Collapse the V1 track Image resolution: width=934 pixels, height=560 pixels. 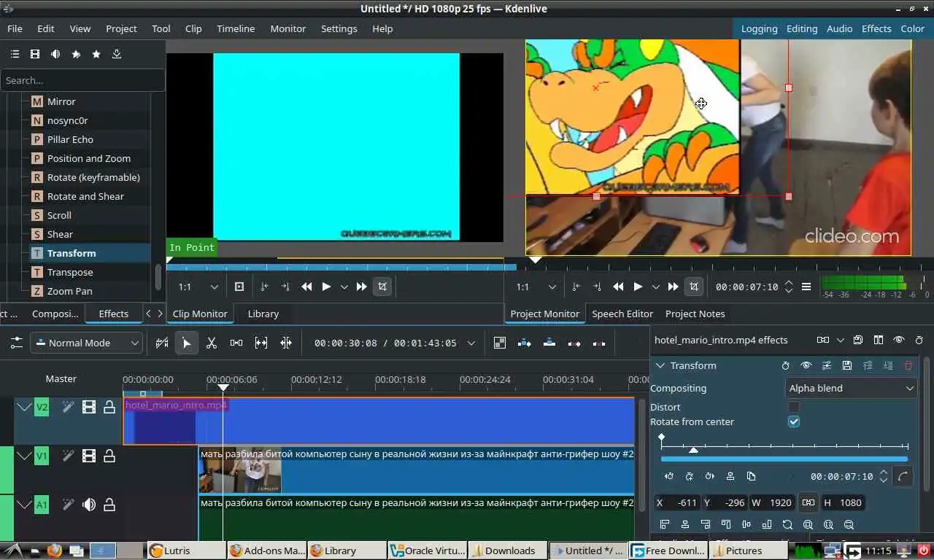point(24,456)
